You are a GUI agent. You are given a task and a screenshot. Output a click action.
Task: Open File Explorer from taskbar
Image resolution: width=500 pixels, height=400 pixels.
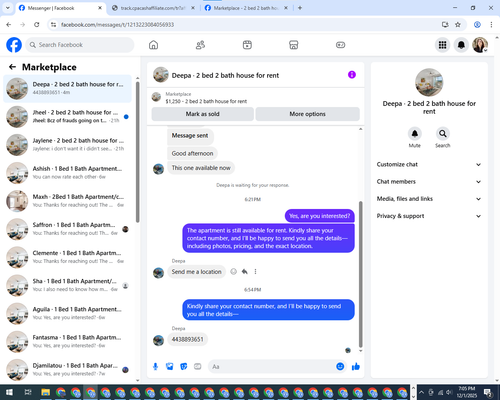[x=45, y=392]
